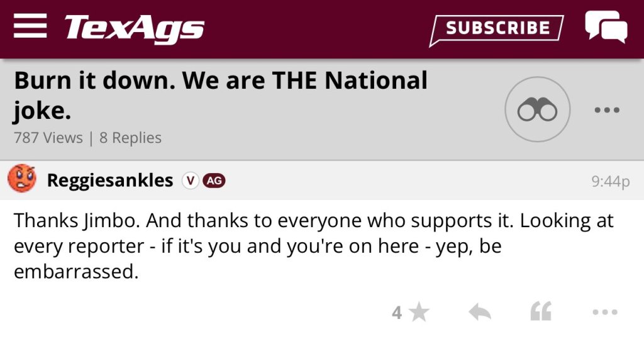Image resolution: width=644 pixels, height=341 pixels.
Task: Click the TexAgs logo
Action: [x=134, y=28]
